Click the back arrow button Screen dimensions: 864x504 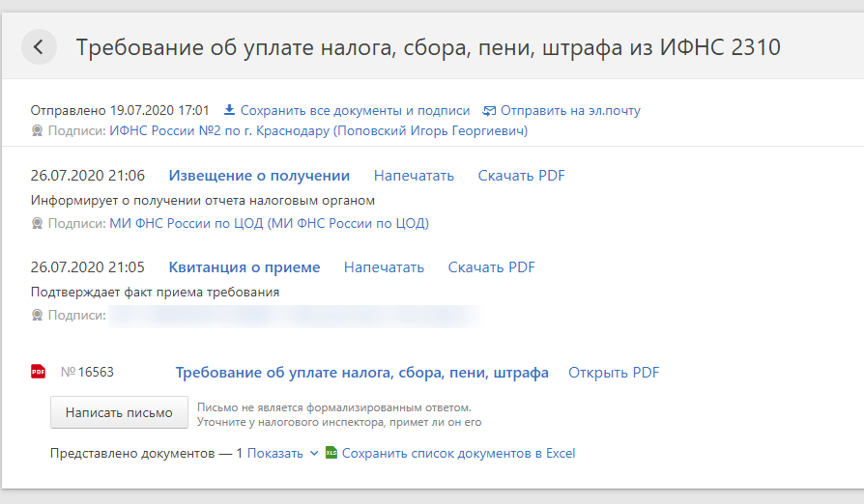39,46
